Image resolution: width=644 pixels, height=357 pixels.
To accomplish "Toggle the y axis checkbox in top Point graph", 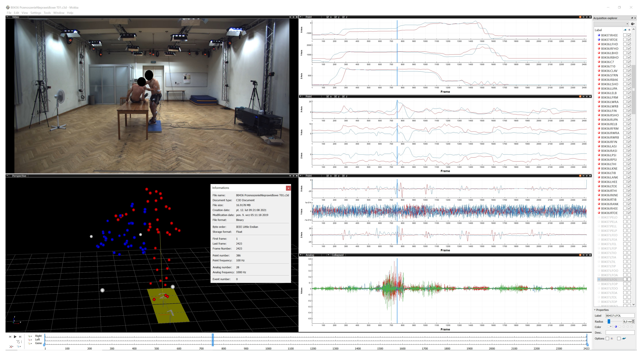I will tap(335, 17).
